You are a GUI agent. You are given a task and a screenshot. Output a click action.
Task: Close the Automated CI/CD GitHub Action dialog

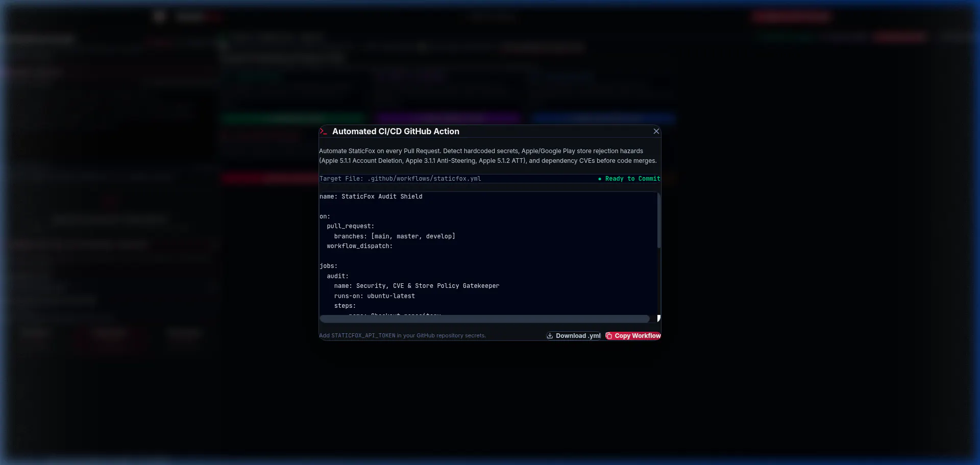pyautogui.click(x=656, y=131)
